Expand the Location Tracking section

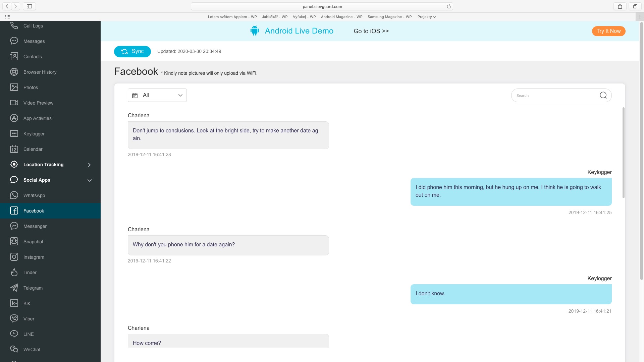pos(89,165)
